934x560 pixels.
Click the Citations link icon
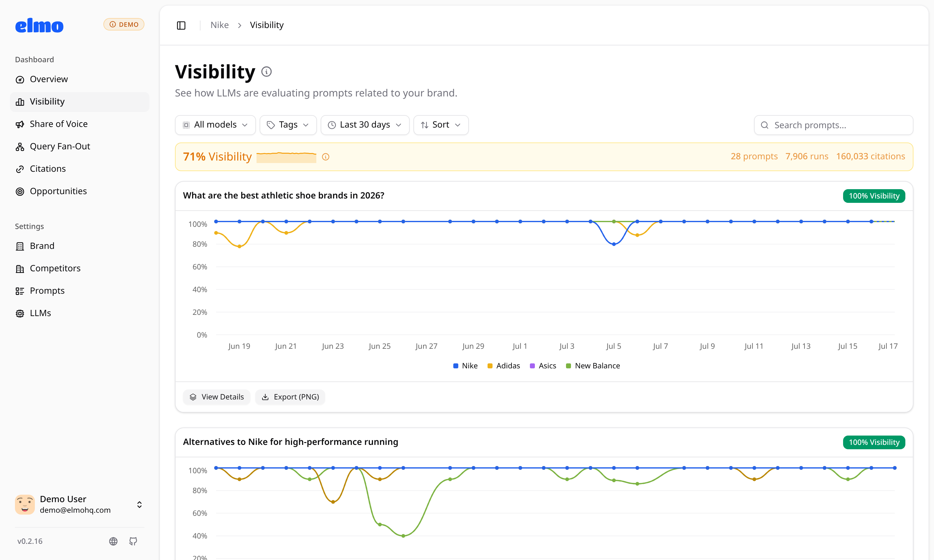tap(20, 169)
